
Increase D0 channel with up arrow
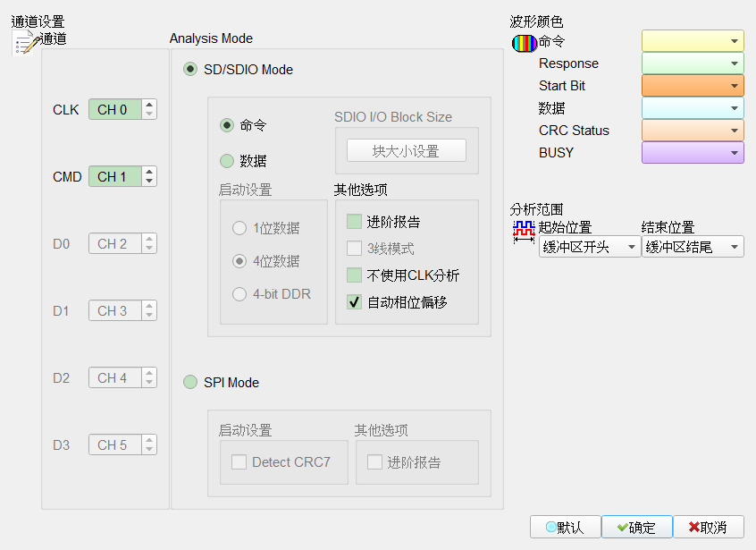tap(149, 238)
